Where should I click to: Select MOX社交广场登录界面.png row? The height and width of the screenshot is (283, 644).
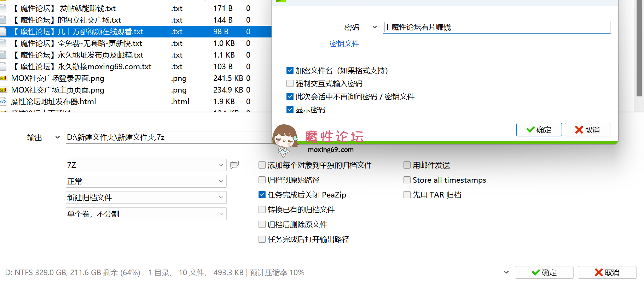(x=136, y=78)
